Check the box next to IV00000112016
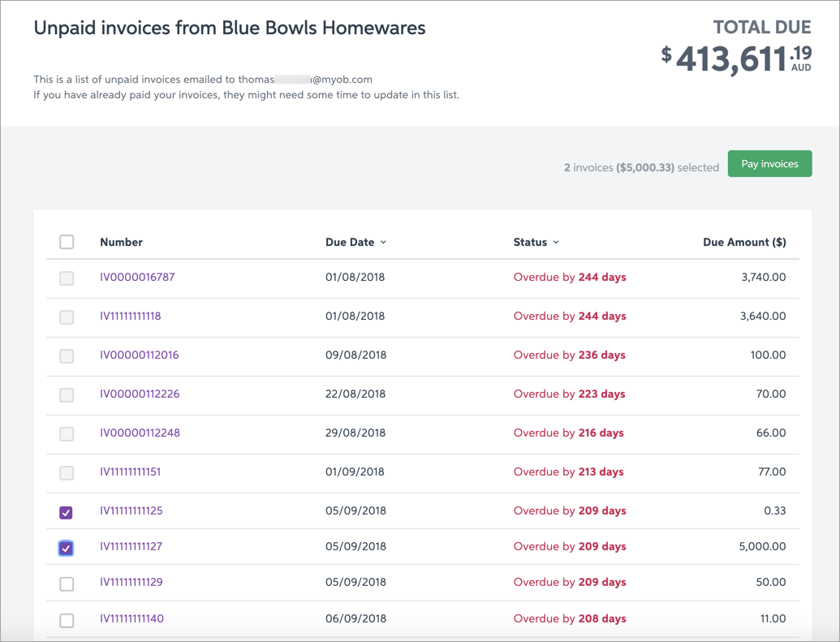This screenshot has height=642, width=840. coord(67,355)
